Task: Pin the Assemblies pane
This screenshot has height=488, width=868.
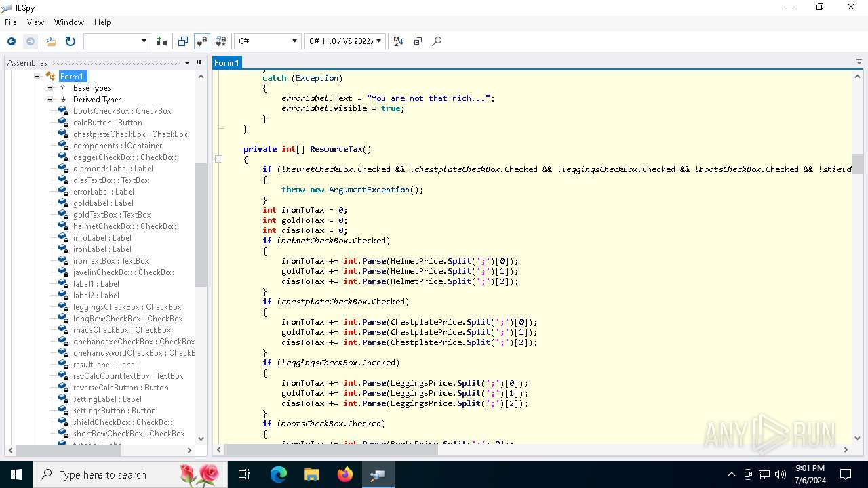Action: click(x=199, y=63)
